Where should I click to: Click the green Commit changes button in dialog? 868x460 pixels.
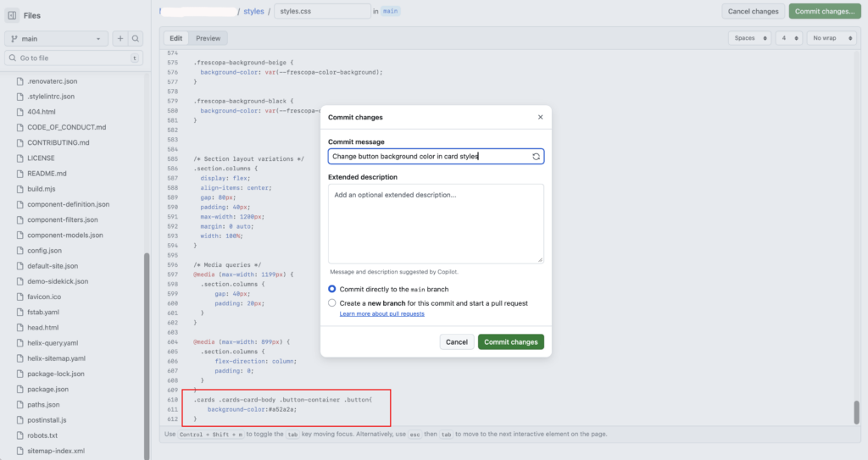511,342
